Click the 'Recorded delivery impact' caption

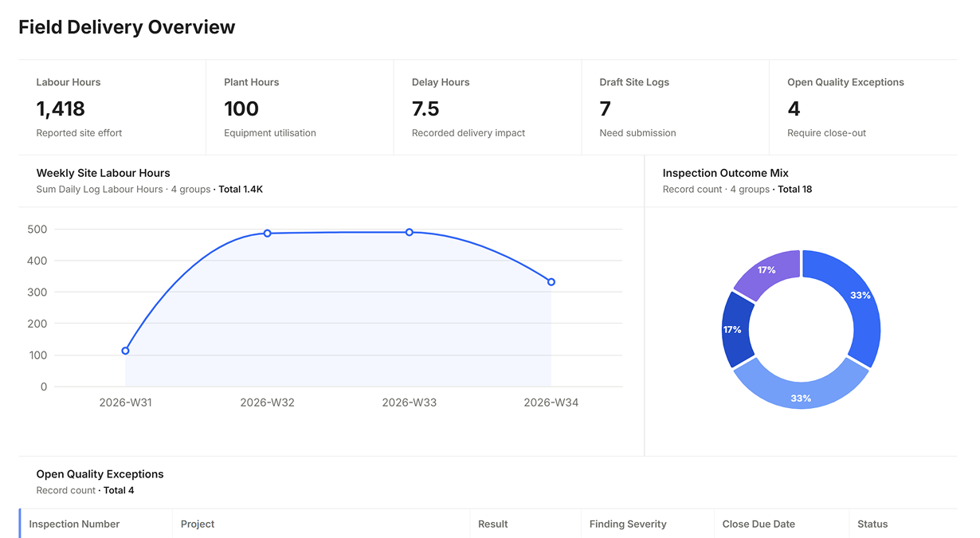468,133
